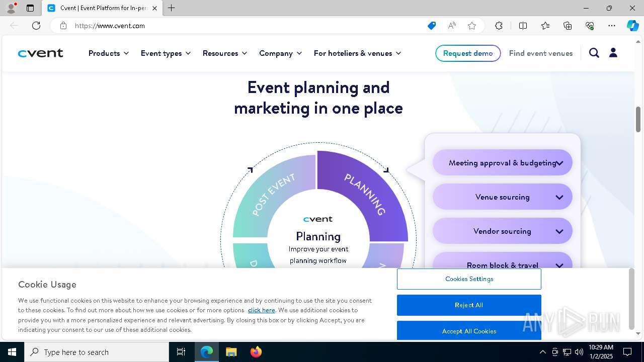Viewport: 644px width, 362px height.
Task: Activate the Read aloud icon
Action: 452,26
